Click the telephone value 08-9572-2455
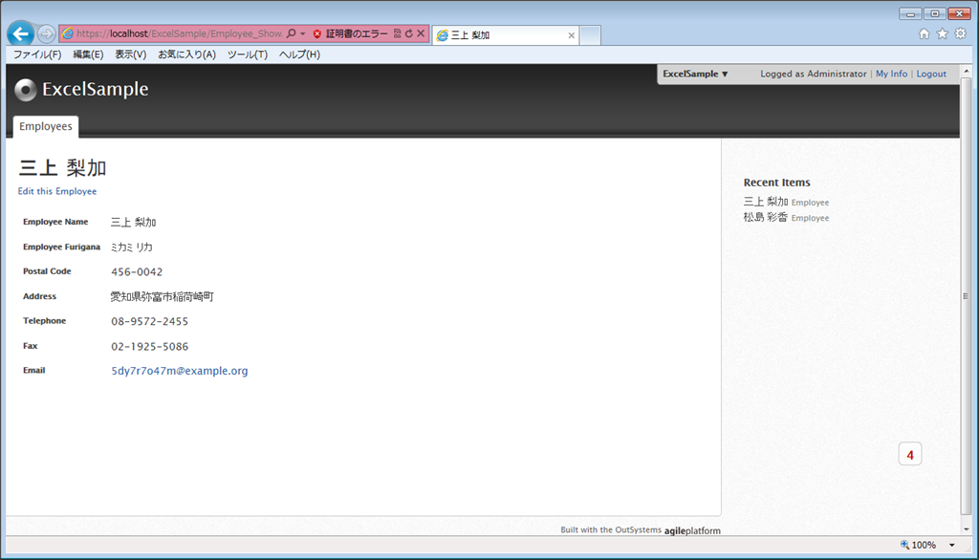Screen dimensions: 979x560 149,321
